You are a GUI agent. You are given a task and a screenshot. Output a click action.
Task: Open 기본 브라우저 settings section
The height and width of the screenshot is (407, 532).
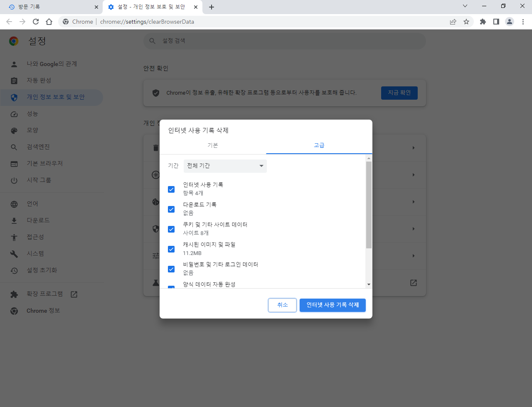(52, 164)
